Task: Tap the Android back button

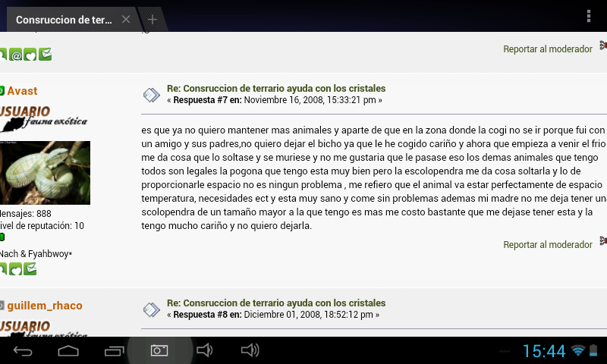Action: pos(24,350)
